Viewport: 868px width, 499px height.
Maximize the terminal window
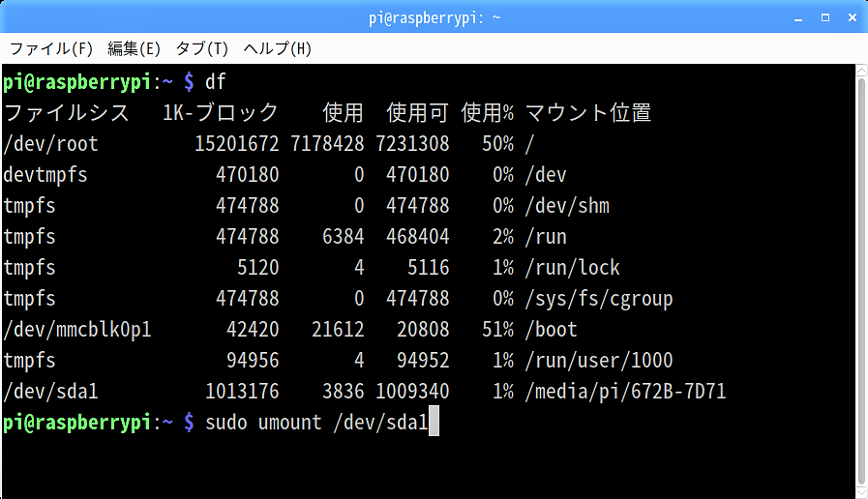click(825, 17)
